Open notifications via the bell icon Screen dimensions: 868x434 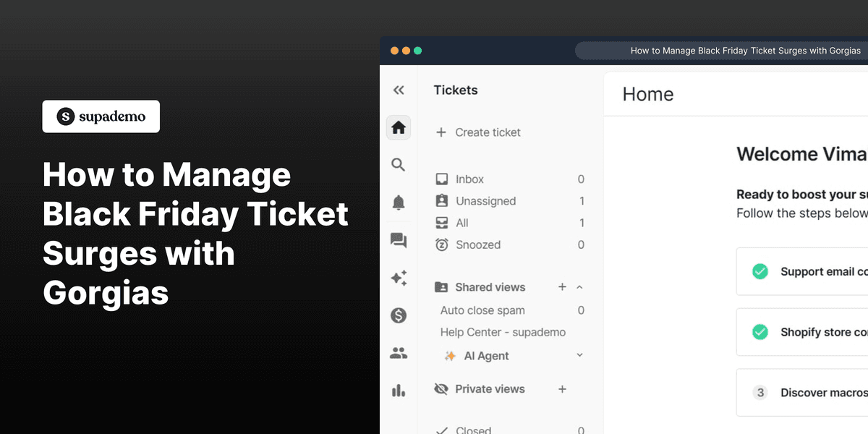click(398, 203)
